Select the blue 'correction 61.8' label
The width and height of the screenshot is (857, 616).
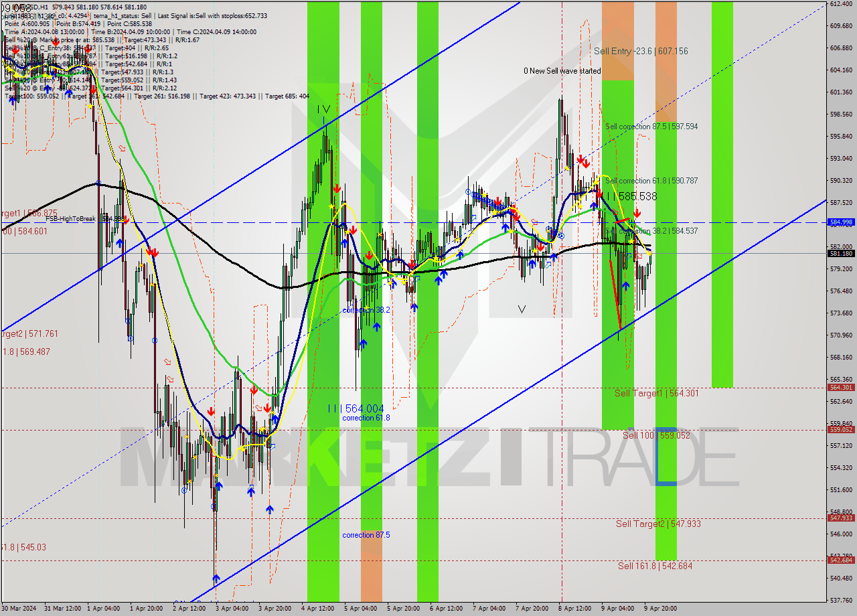coord(366,418)
